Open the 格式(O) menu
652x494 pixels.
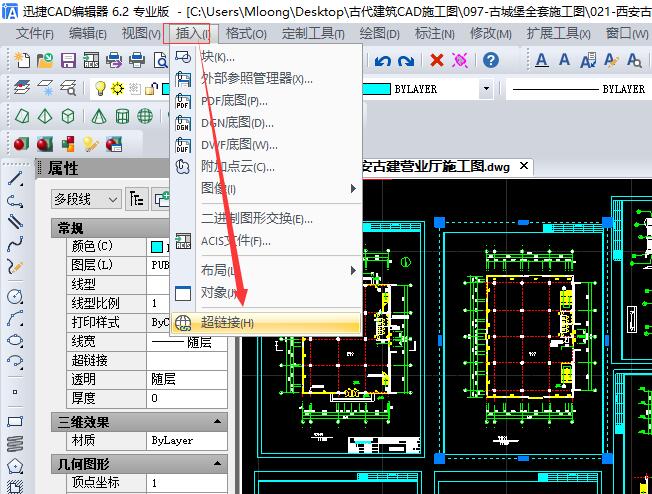[246, 33]
